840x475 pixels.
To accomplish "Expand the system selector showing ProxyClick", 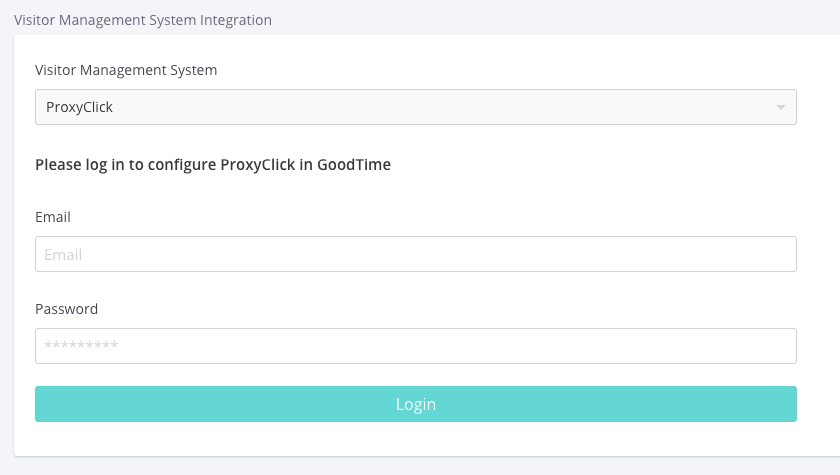I will coord(415,107).
